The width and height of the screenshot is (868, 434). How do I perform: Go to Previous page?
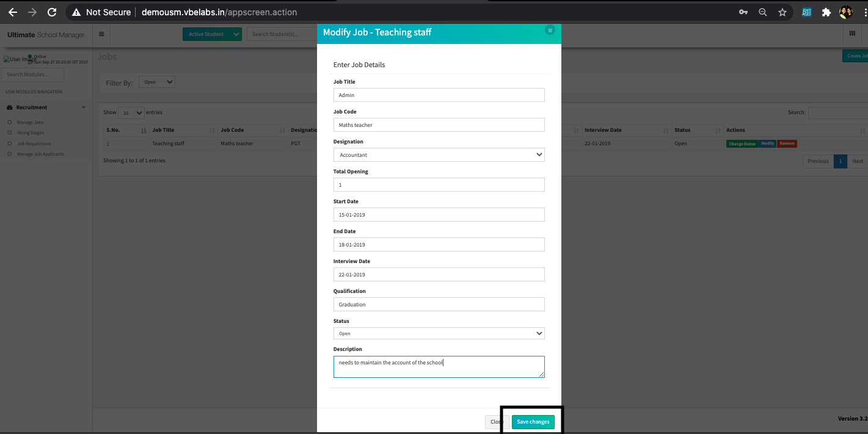click(x=818, y=161)
